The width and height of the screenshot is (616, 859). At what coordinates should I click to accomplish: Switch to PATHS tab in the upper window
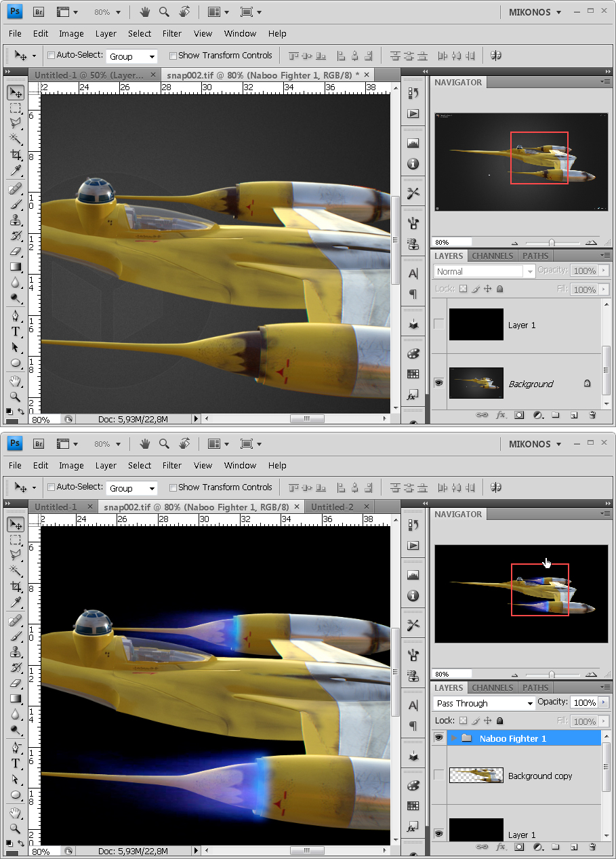(x=535, y=256)
